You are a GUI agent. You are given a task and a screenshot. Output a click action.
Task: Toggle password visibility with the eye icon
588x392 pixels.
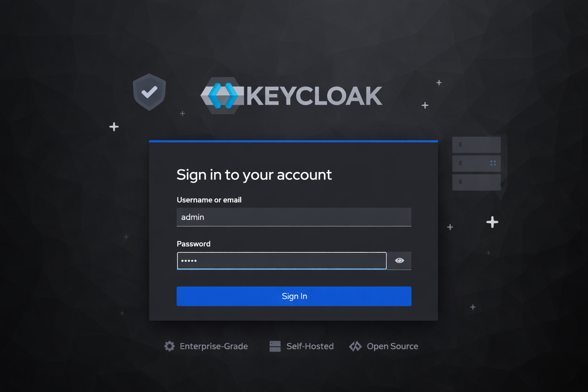[x=399, y=260]
